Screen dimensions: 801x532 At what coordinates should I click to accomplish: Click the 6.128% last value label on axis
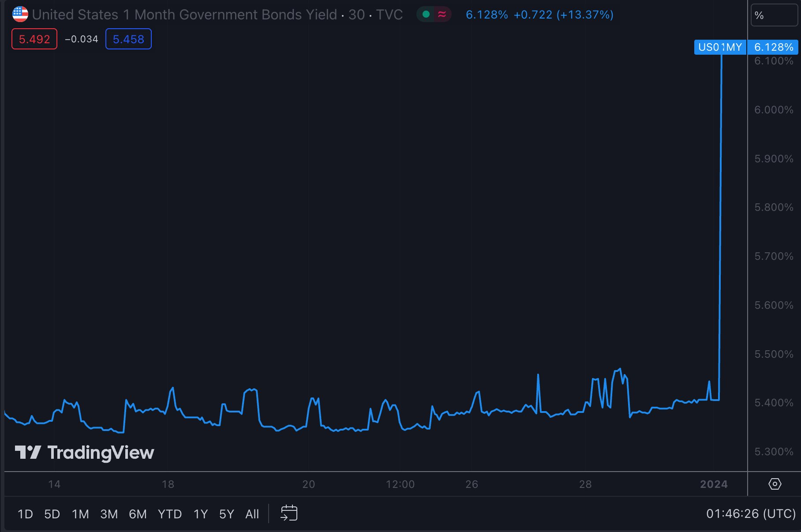click(773, 47)
